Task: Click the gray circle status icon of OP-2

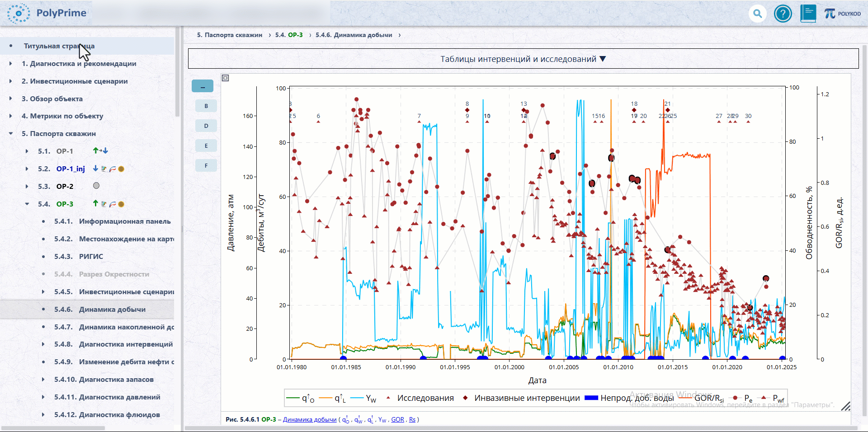Action: [96, 186]
